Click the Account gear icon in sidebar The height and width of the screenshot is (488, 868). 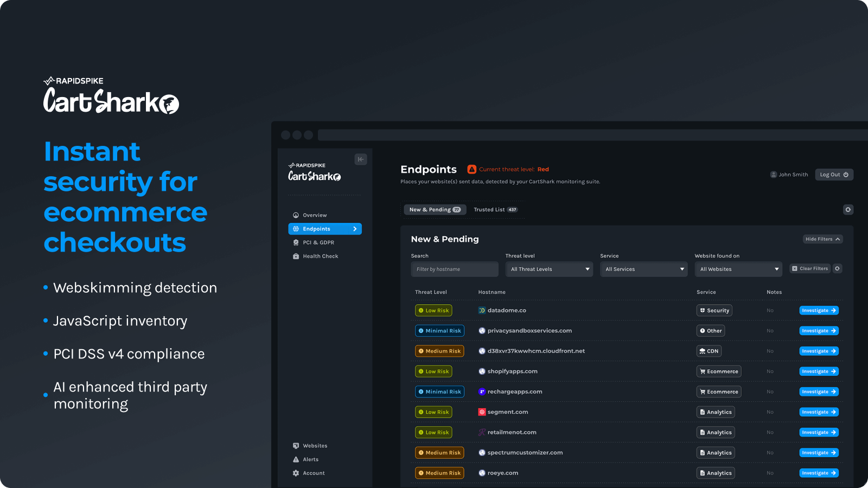(296, 473)
